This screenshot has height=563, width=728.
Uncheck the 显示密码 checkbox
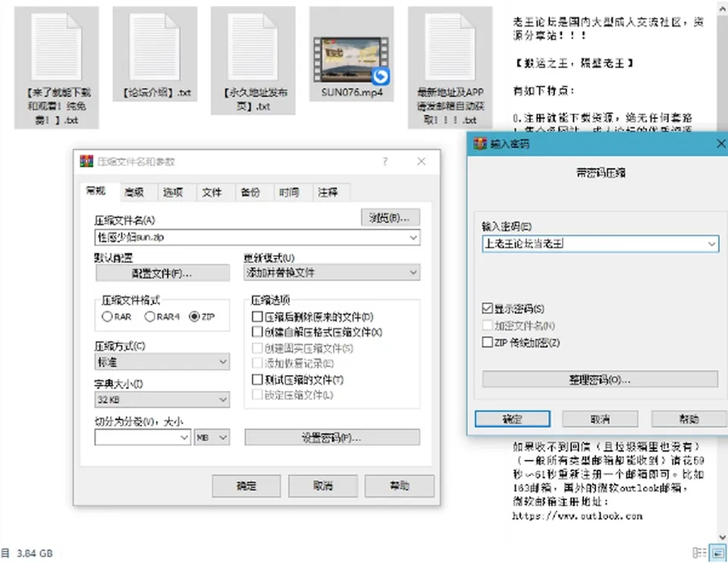point(487,308)
